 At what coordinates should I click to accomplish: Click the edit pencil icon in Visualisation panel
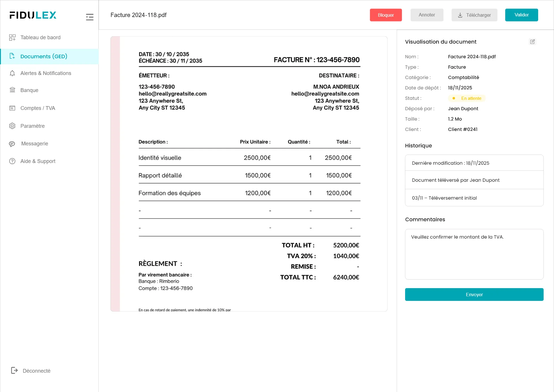[x=532, y=42]
